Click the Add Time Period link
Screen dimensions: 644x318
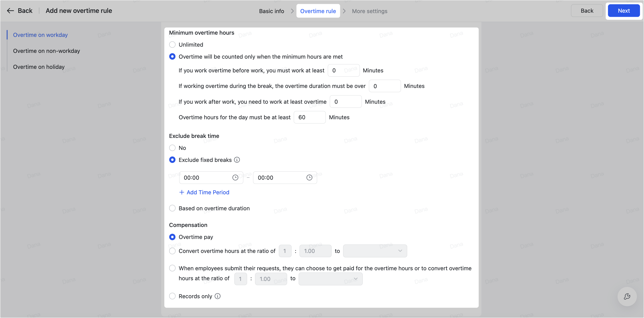click(208, 192)
